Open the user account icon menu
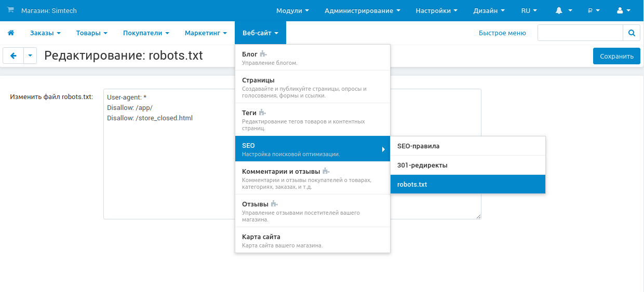 (x=622, y=10)
